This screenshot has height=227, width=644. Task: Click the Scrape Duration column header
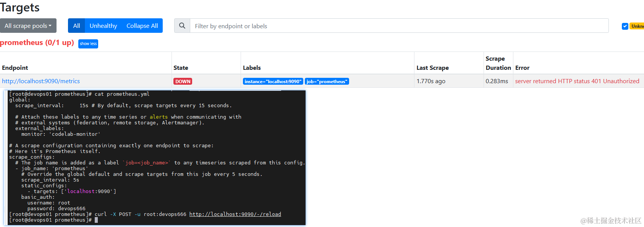pyautogui.click(x=498, y=63)
